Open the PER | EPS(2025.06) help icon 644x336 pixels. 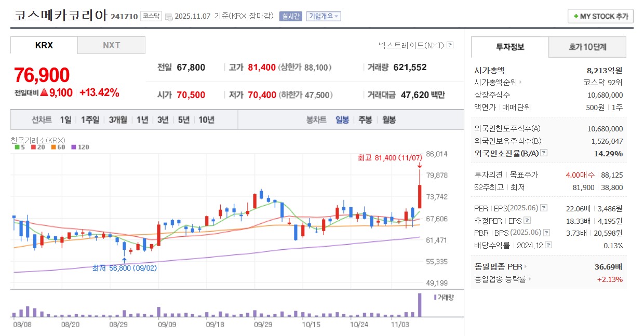coord(544,208)
